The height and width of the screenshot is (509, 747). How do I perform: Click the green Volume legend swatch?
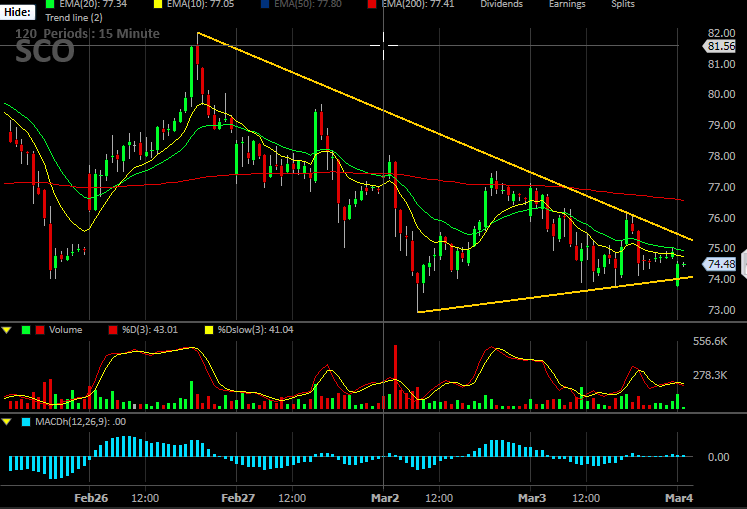[26, 330]
